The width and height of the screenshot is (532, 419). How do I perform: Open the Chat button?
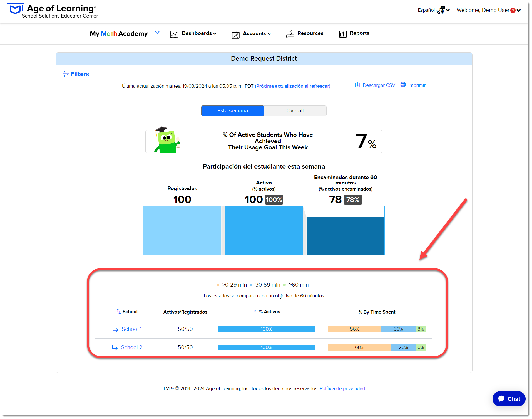click(509, 399)
